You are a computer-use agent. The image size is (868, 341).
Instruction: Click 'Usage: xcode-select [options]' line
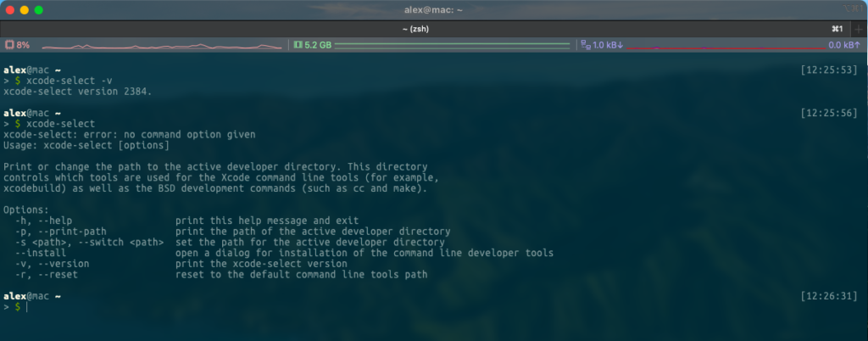coord(86,145)
